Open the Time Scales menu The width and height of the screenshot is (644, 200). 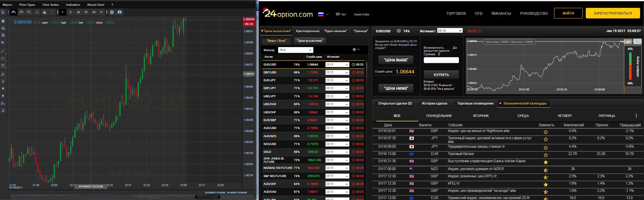(50, 5)
